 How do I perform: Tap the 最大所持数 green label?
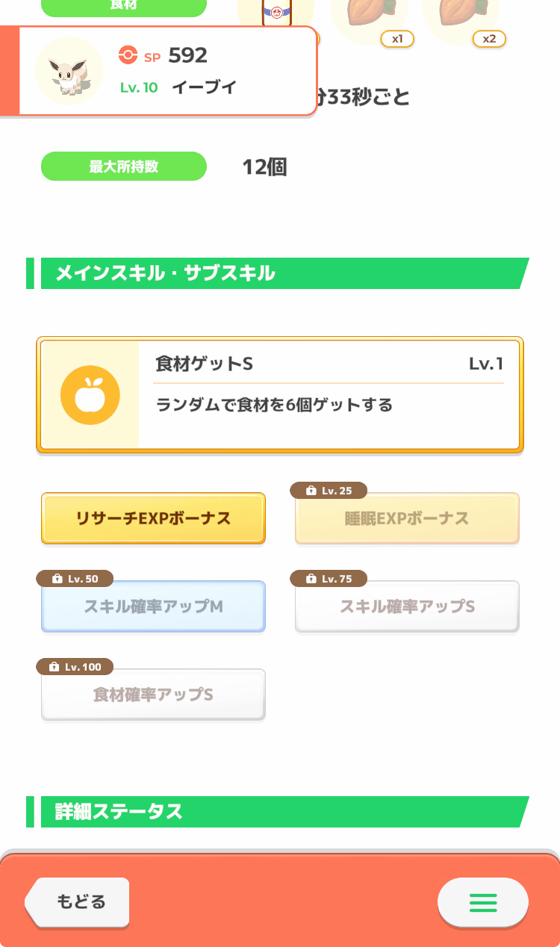tap(123, 167)
